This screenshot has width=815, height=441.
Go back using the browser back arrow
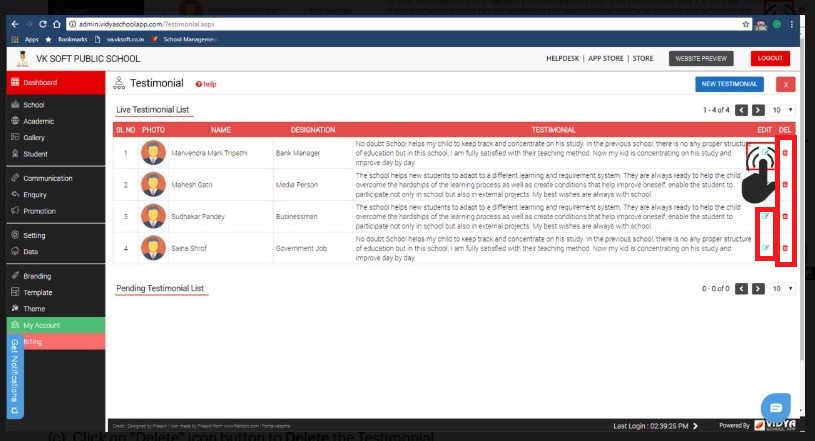point(15,24)
